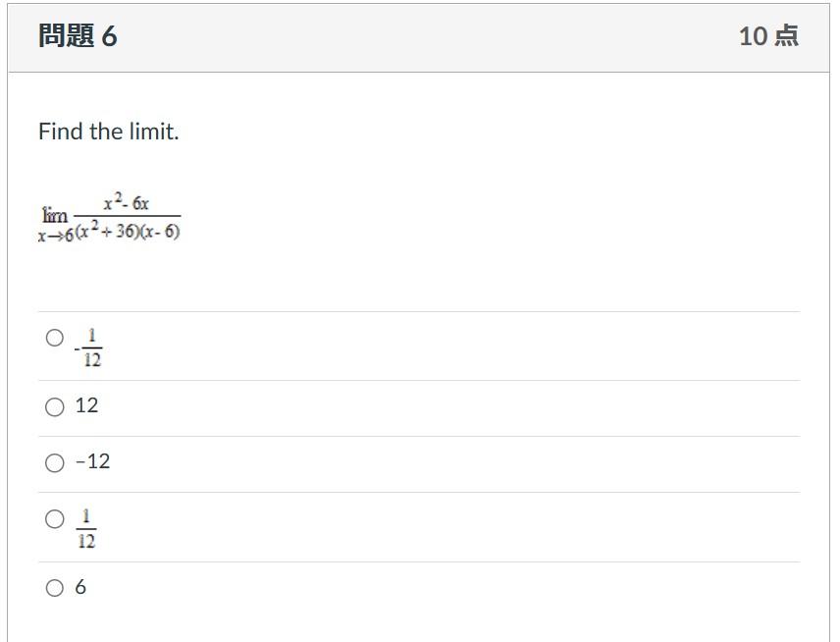
Task: Click the radio circle beside 6
Action: coord(54,587)
